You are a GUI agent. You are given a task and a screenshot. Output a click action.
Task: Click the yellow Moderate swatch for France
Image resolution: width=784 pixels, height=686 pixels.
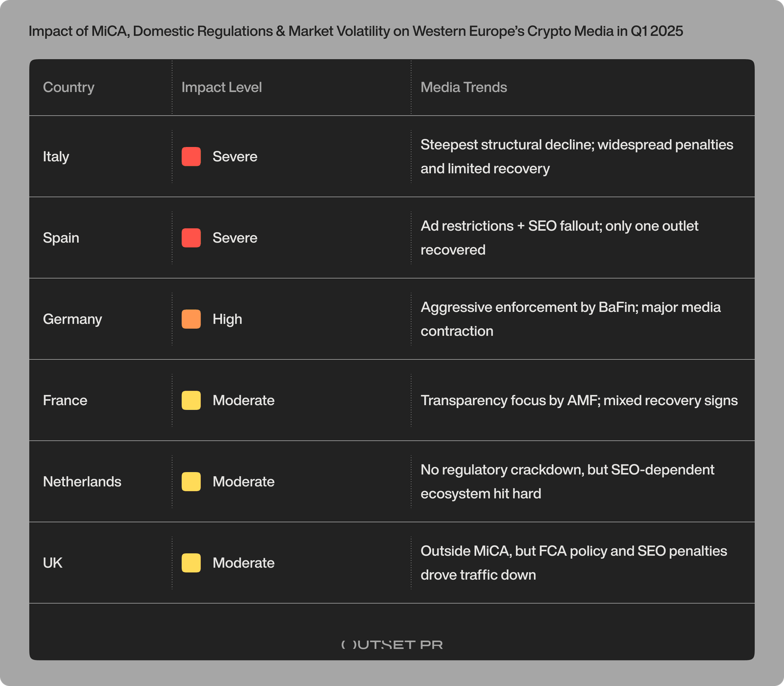191,400
